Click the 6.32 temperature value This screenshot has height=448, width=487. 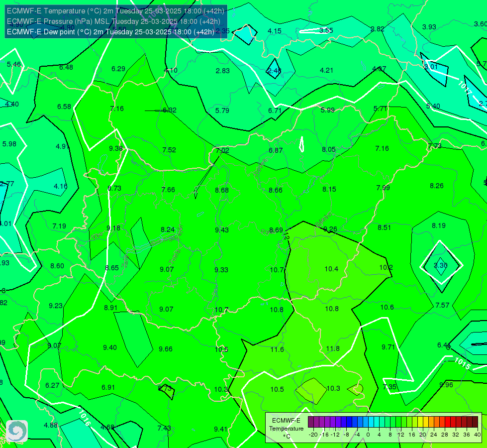170,110
